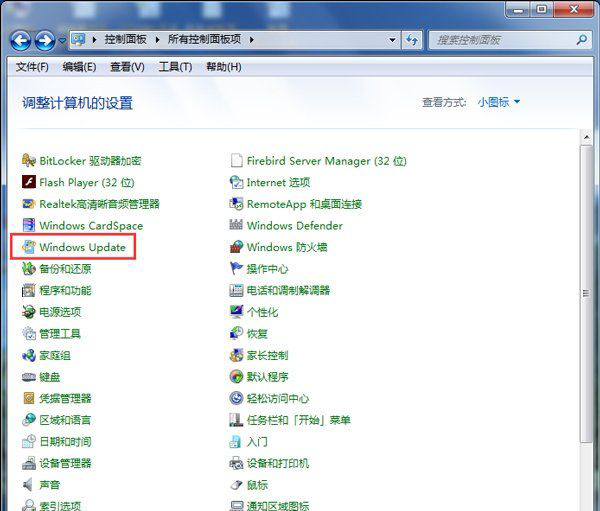Click the Windows 防火墙 icon

(x=236, y=247)
